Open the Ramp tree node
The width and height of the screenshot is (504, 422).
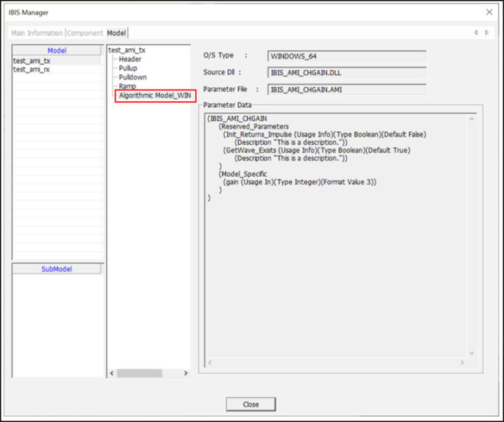click(127, 86)
